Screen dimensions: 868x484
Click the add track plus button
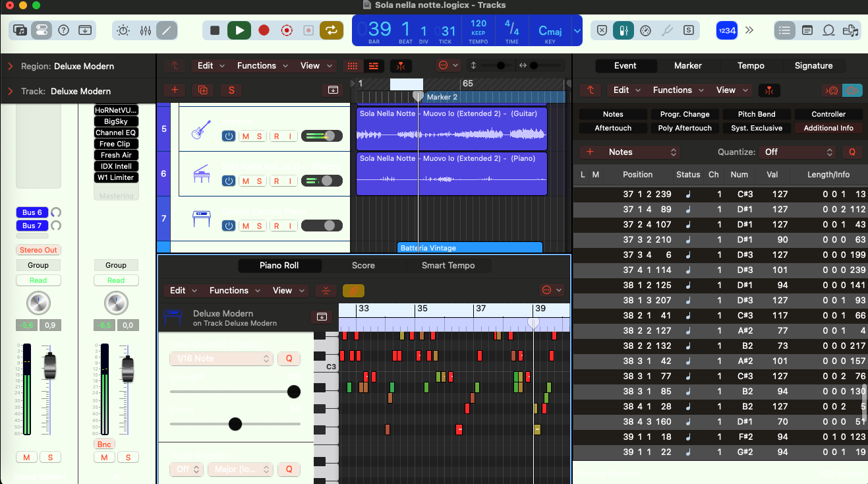pos(175,90)
